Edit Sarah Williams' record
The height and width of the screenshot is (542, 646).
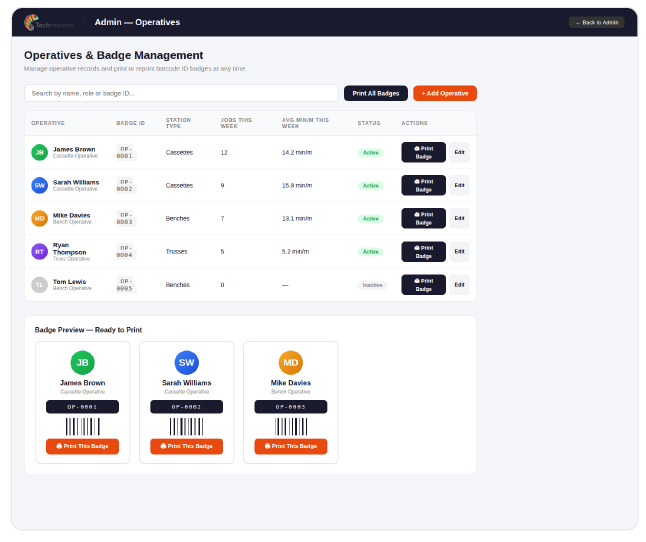pos(459,185)
